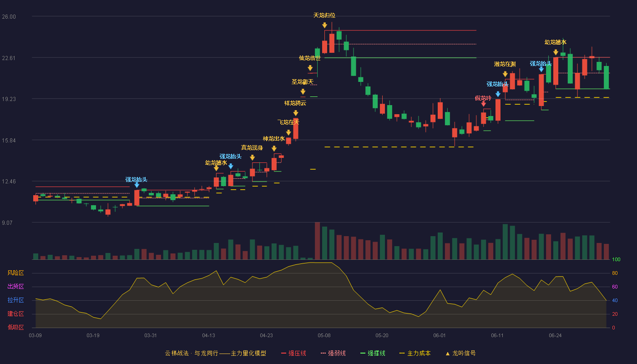Click the 飞龙在天 arrow marker
This screenshot has width=637, height=364.
click(288, 132)
